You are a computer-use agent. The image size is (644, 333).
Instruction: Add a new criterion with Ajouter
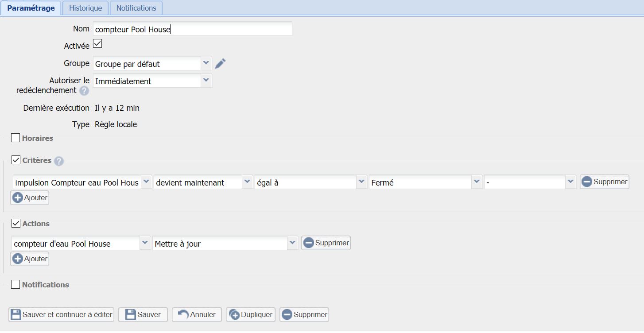(x=30, y=198)
